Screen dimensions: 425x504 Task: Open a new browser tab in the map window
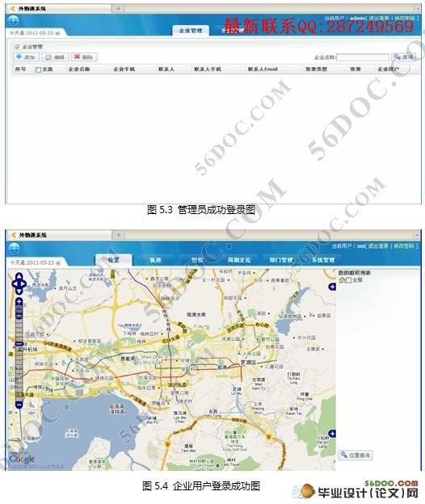[118, 235]
